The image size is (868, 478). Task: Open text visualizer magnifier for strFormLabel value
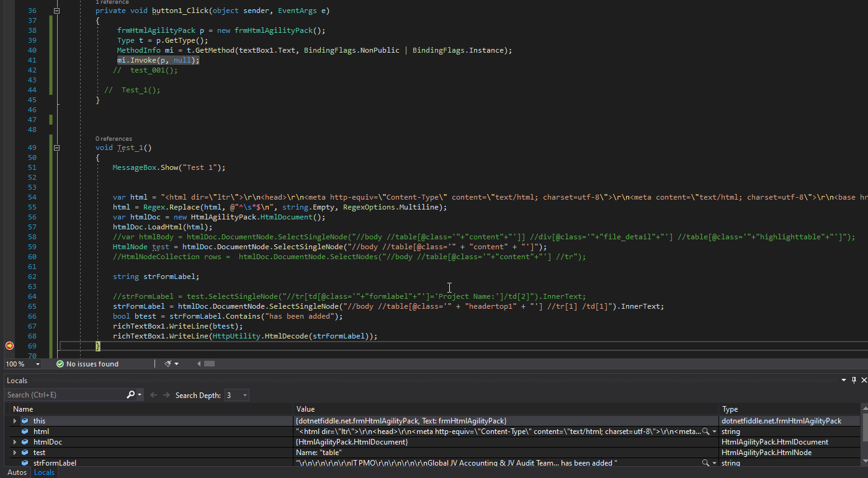pyautogui.click(x=705, y=463)
